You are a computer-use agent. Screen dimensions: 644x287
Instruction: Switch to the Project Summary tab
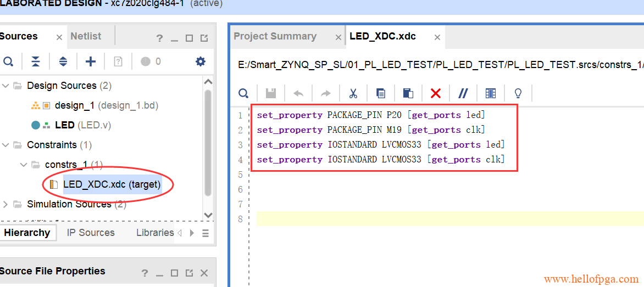click(275, 37)
